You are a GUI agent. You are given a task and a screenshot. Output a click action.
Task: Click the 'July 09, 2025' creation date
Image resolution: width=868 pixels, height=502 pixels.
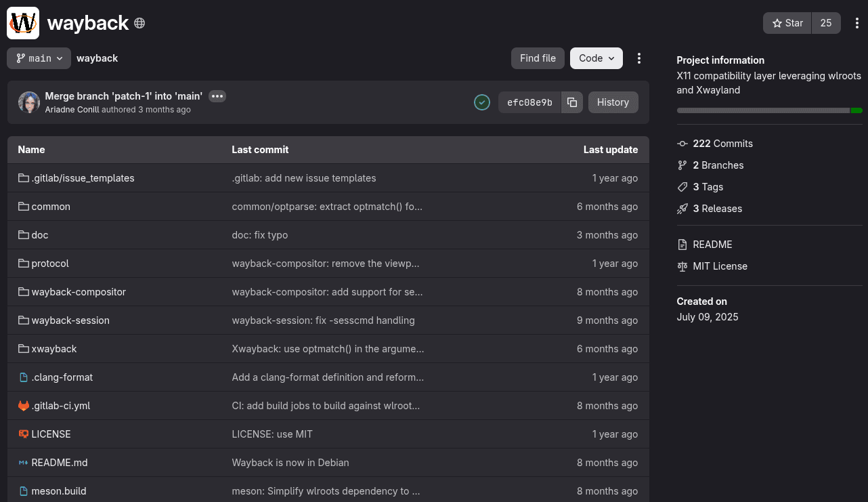tap(708, 317)
